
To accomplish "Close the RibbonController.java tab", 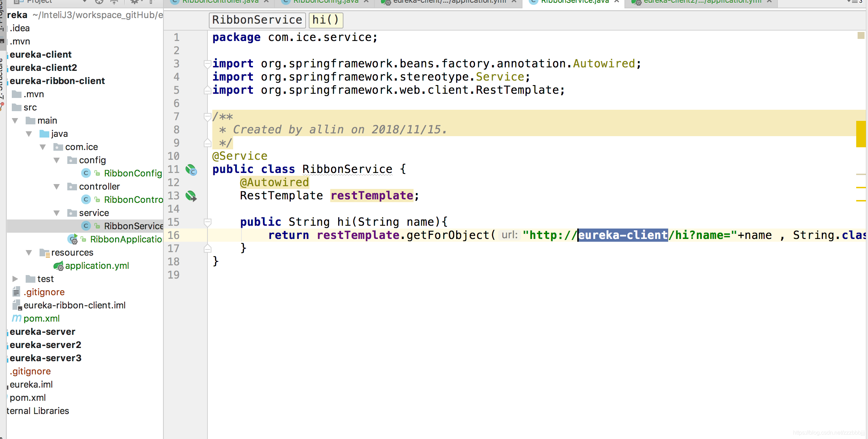I will (266, 1).
